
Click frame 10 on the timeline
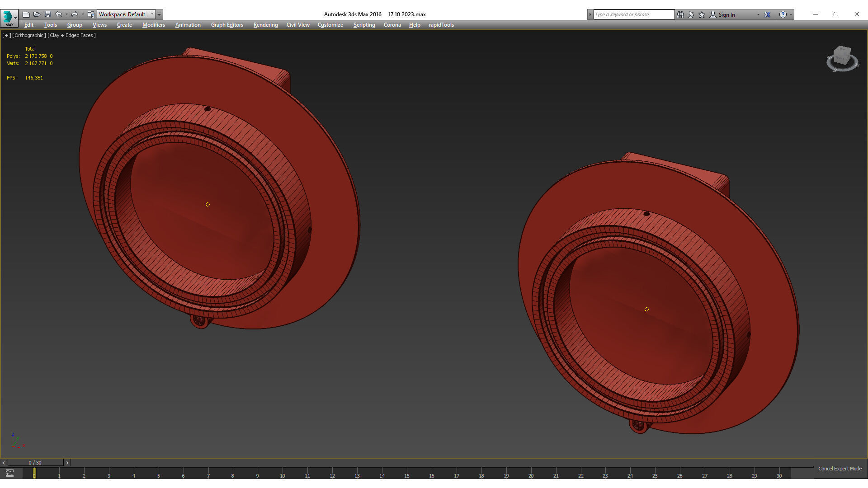pos(283,475)
